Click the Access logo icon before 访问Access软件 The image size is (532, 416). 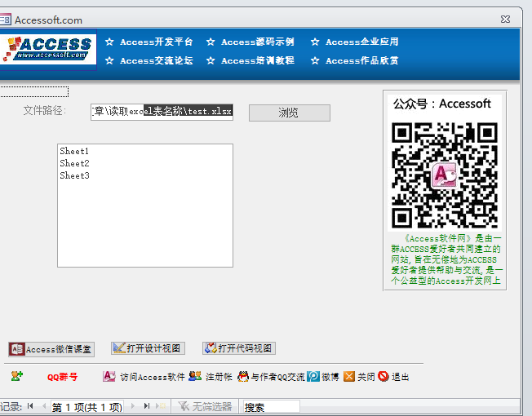pyautogui.click(x=109, y=376)
